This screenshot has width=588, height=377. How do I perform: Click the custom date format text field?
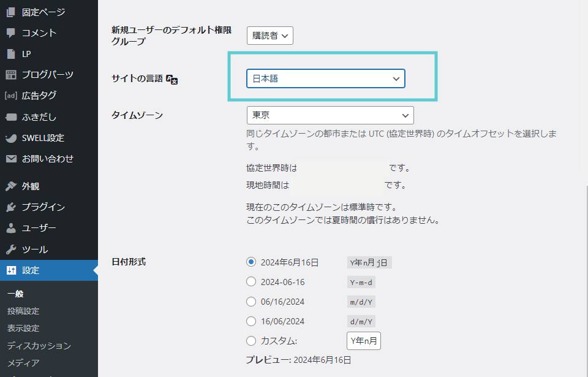(364, 341)
